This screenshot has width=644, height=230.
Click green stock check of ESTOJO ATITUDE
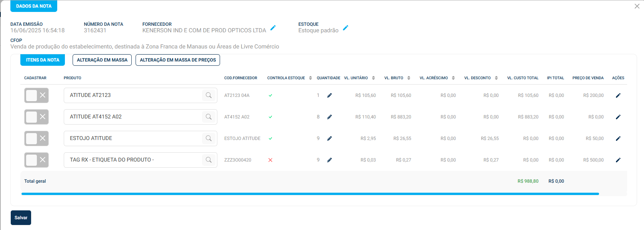tap(270, 138)
